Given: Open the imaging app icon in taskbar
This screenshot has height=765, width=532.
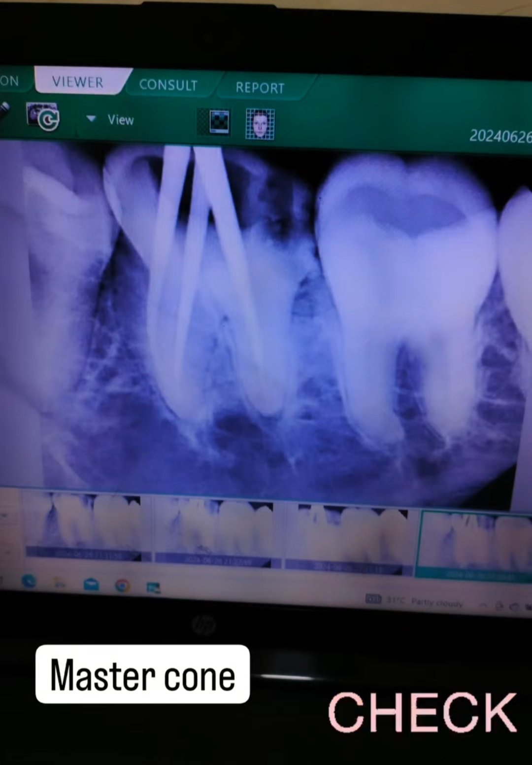Looking at the screenshot, I should click(153, 587).
